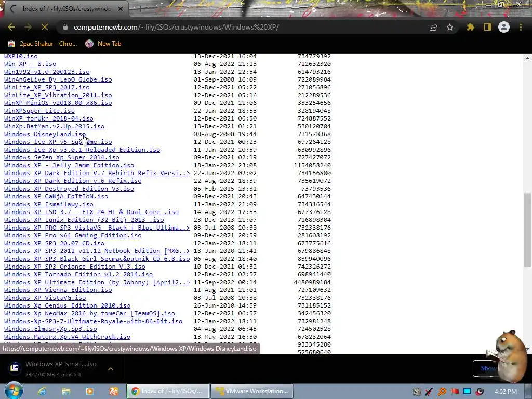Open Windows XP Destroyed Edition V3.iso
The height and width of the screenshot is (399, 532).
(x=69, y=189)
